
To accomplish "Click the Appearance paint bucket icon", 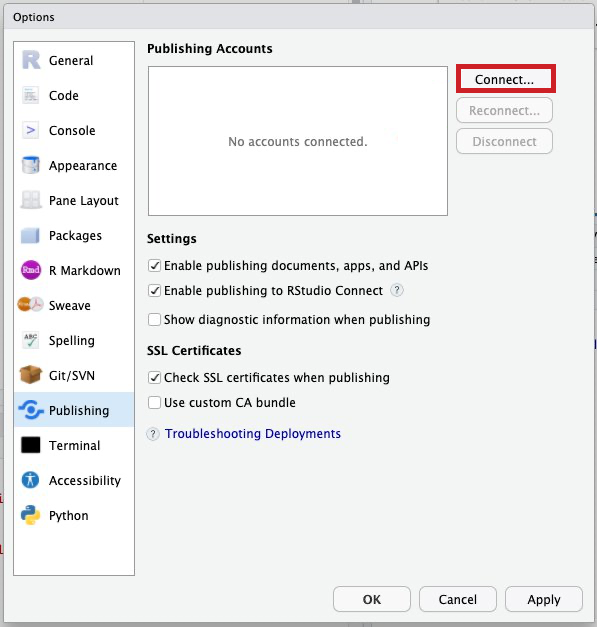I will 31,165.
